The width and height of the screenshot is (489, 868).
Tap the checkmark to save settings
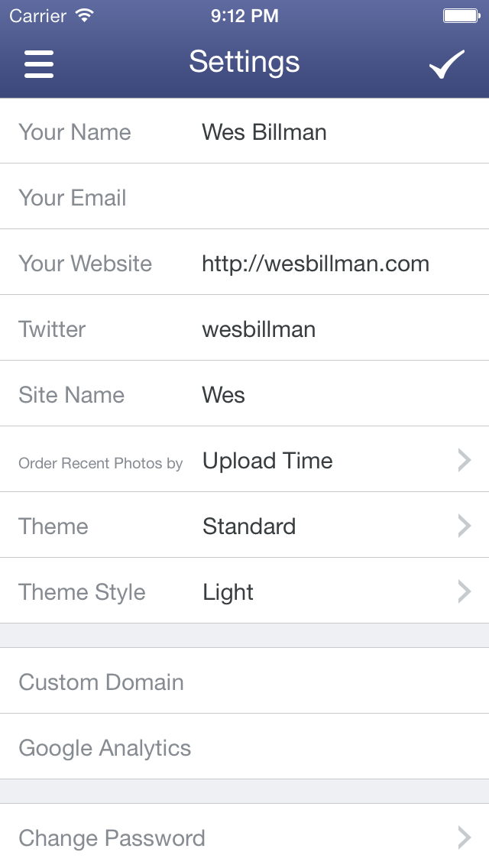(x=447, y=64)
